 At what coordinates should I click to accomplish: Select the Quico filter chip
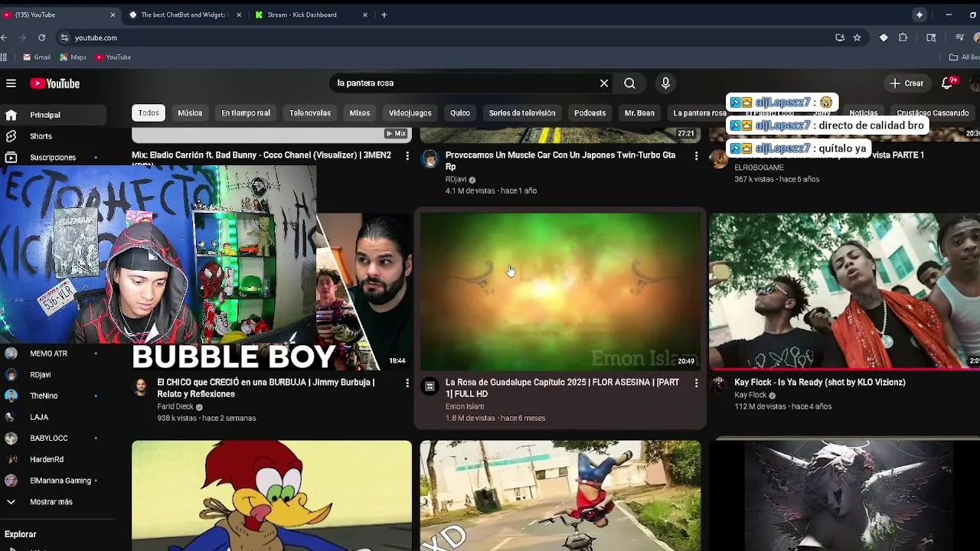click(x=460, y=112)
